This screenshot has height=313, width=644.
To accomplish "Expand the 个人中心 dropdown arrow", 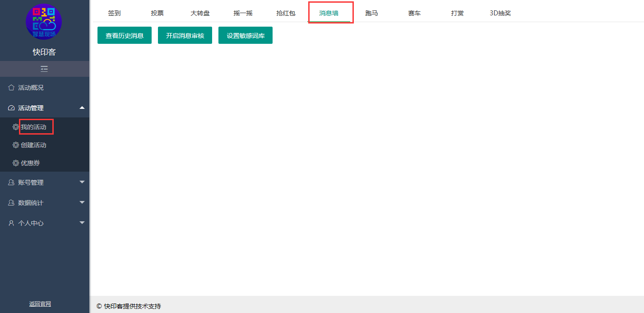I will pyautogui.click(x=82, y=223).
